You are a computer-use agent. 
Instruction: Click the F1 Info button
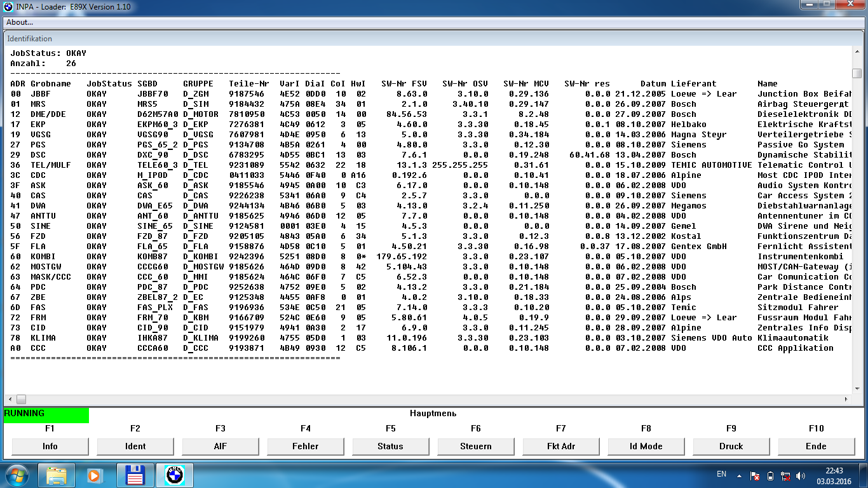click(x=50, y=446)
